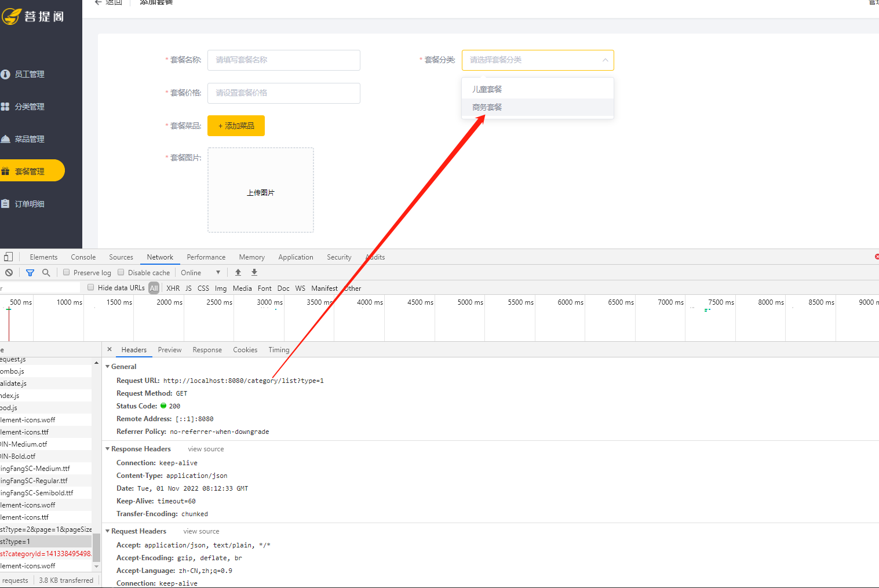Close the request details panel
This screenshot has height=588, width=879.
110,349
